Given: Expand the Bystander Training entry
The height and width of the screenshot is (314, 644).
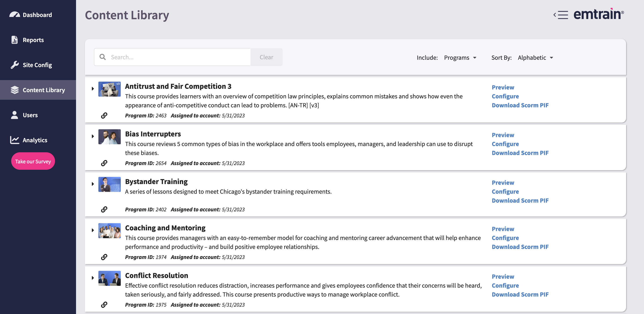Looking at the screenshot, I should [93, 184].
